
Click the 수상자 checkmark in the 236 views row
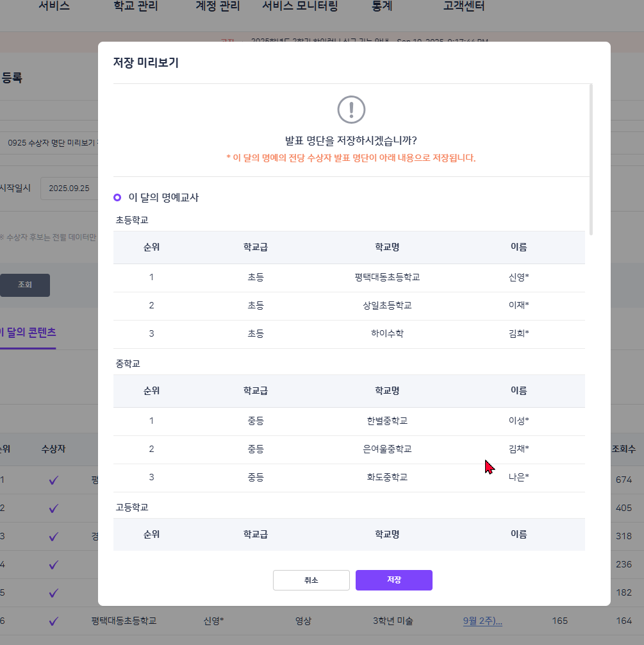pyautogui.click(x=54, y=564)
